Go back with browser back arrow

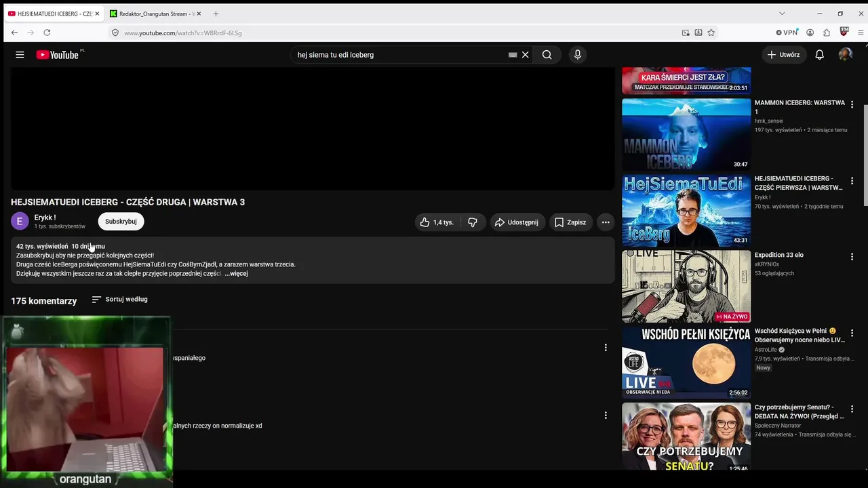(x=14, y=33)
